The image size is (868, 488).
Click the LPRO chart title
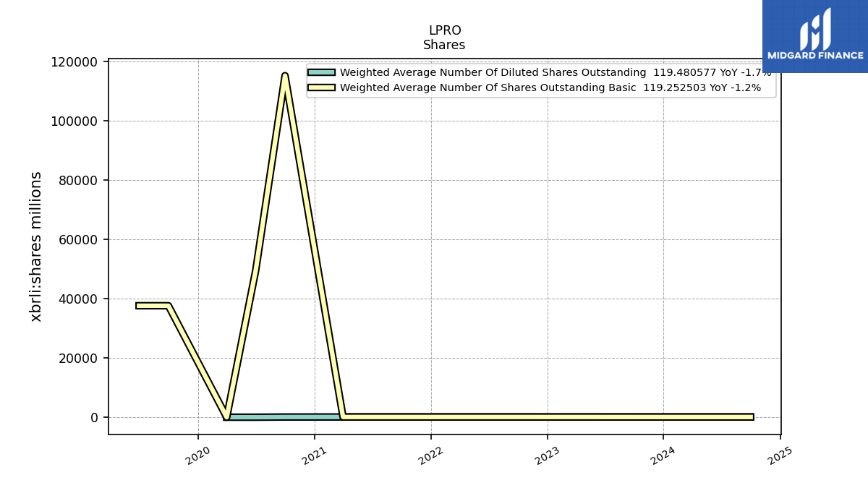[x=445, y=31]
